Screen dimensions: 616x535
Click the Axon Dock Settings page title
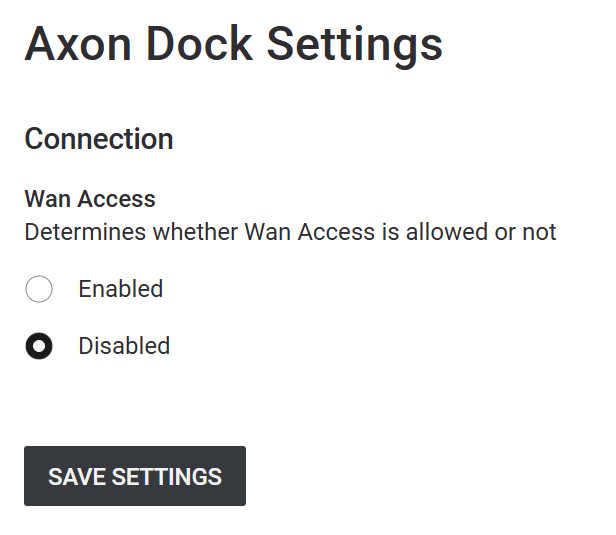point(233,45)
